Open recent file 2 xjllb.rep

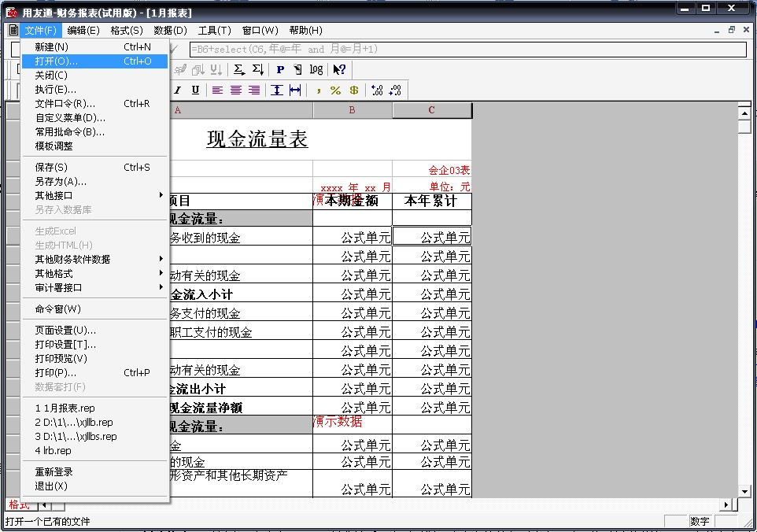[x=94, y=423]
